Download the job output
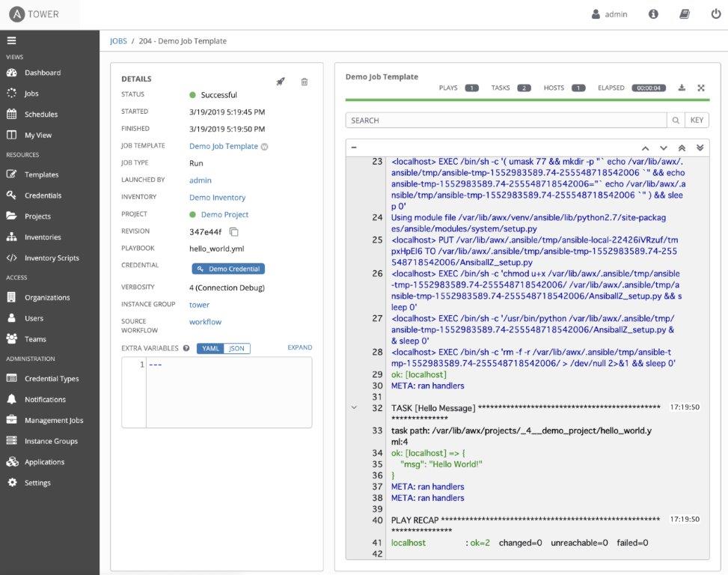This screenshot has width=728, height=575. [x=682, y=88]
